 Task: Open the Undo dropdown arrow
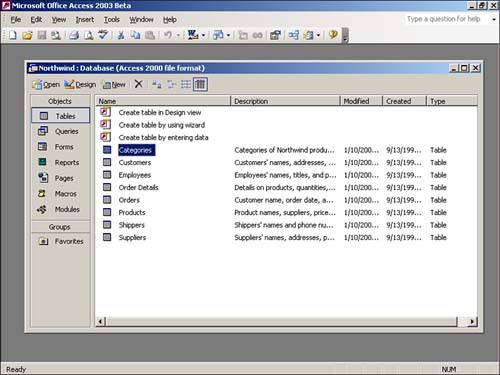pos(178,35)
